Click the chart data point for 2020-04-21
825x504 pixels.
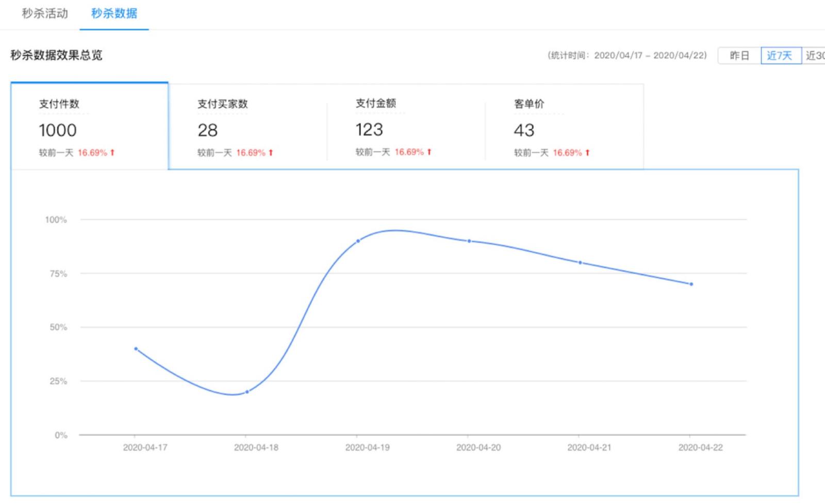click(580, 263)
